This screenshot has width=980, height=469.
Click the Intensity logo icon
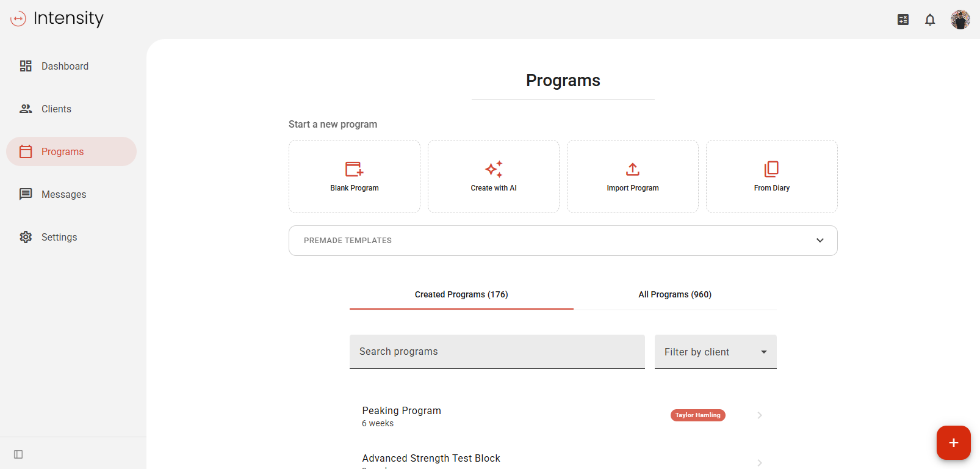coord(18,19)
